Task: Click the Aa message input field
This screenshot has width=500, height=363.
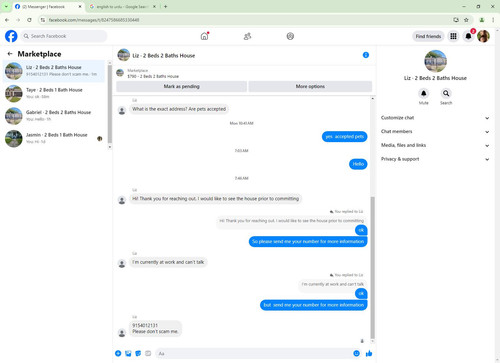Action: [x=255, y=353]
